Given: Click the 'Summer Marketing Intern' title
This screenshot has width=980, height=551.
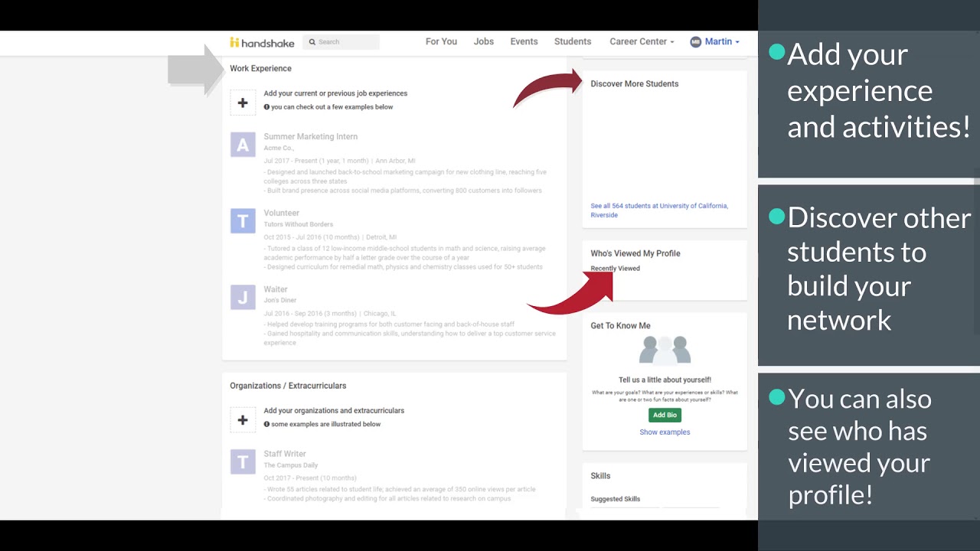Looking at the screenshot, I should tap(311, 137).
